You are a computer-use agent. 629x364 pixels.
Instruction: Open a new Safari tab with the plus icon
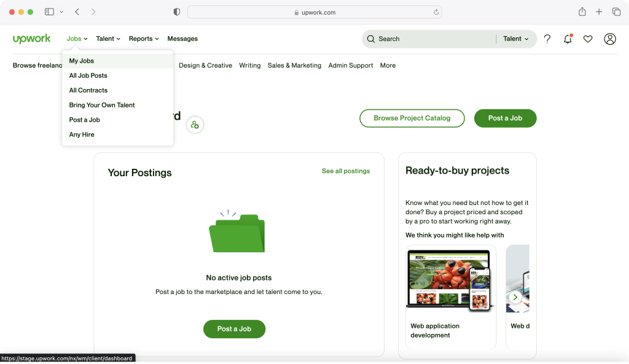[x=599, y=12]
